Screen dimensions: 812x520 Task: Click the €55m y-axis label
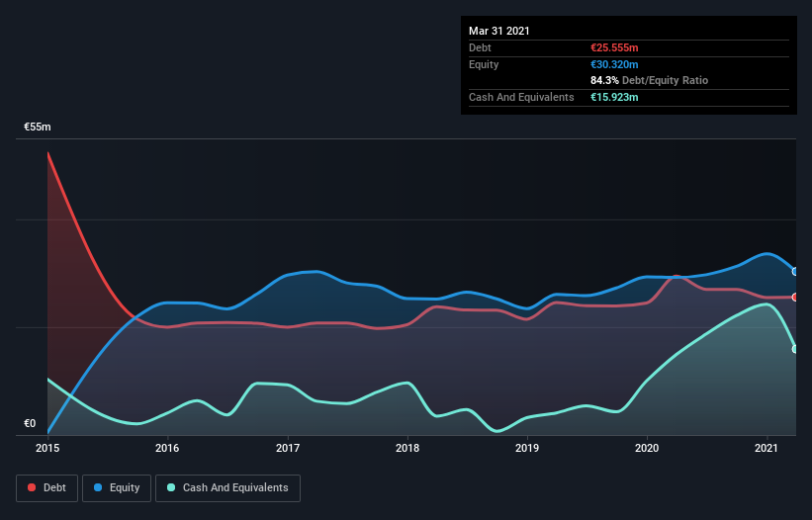pyautogui.click(x=38, y=127)
